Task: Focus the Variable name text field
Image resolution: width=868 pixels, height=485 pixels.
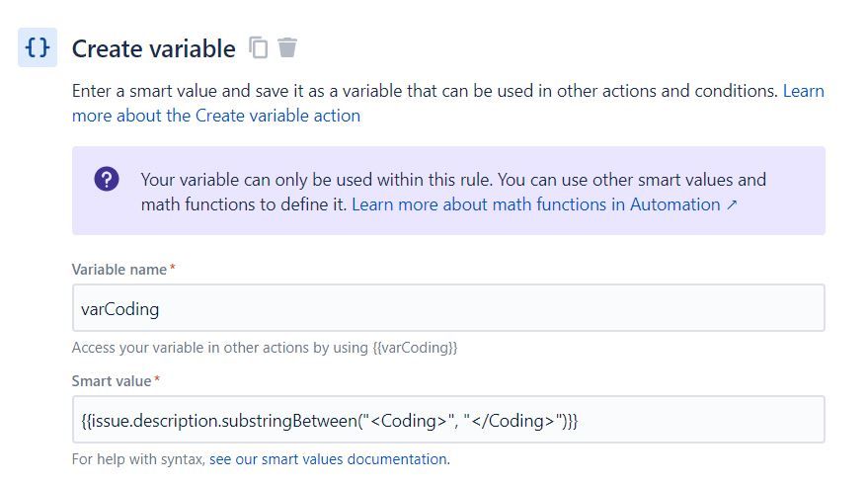Action: click(x=447, y=308)
